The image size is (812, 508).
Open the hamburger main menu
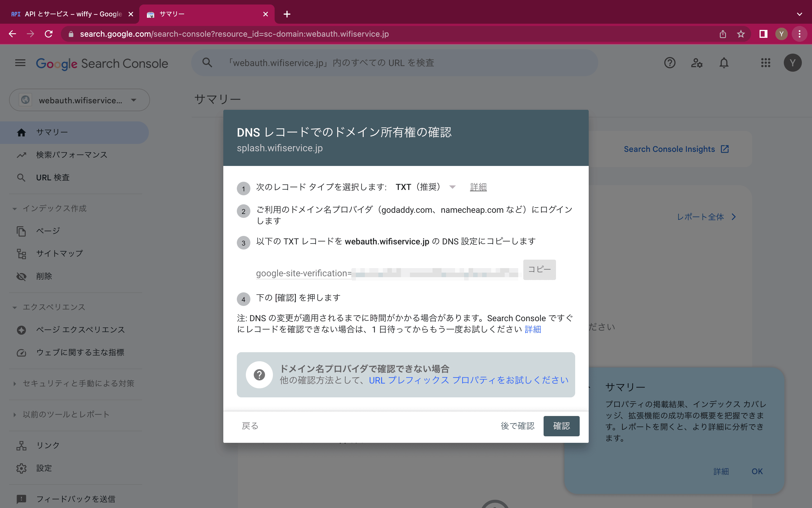pos(20,63)
